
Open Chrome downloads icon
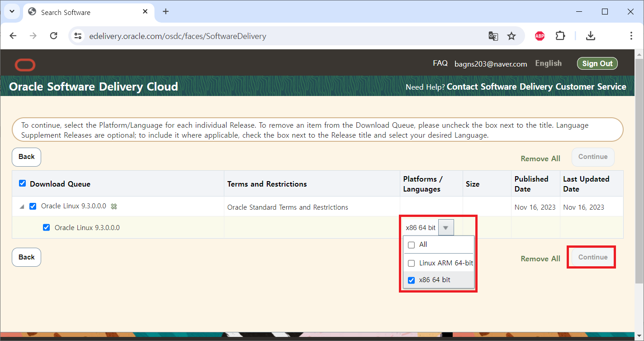590,36
